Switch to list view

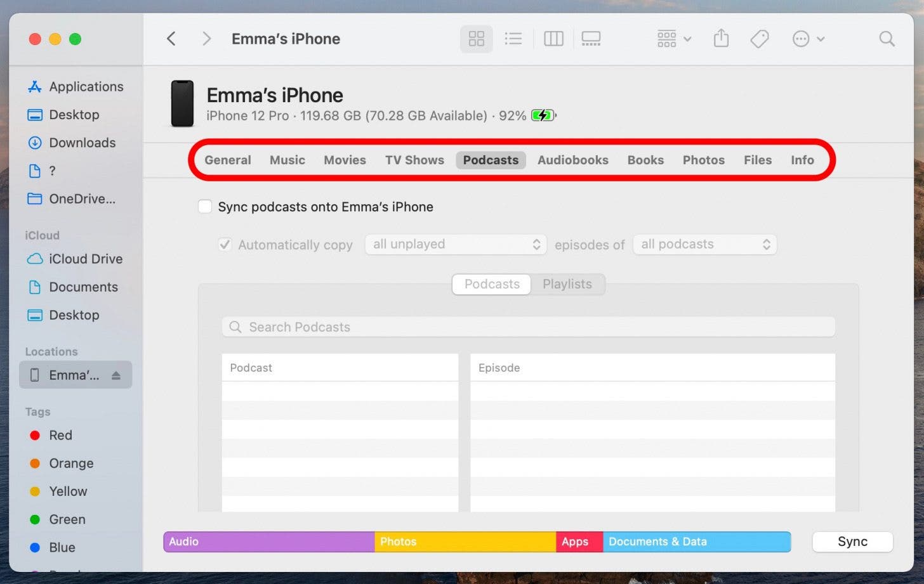pos(513,39)
